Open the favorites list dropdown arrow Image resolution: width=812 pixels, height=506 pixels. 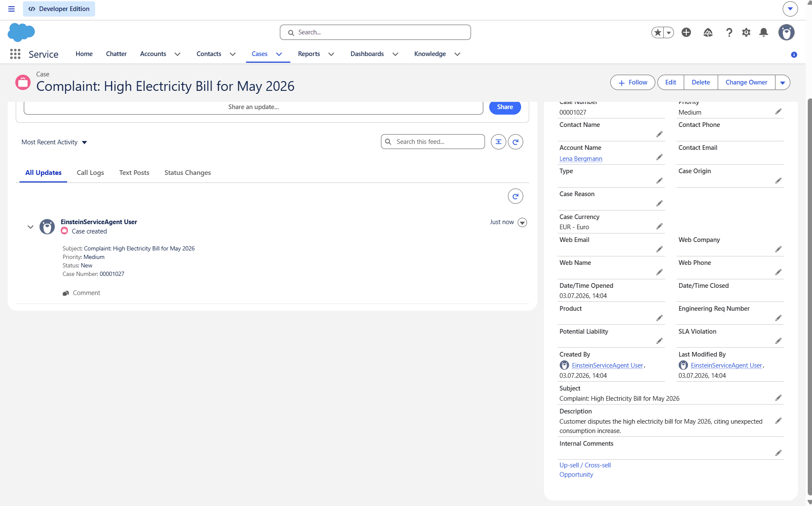[669, 32]
